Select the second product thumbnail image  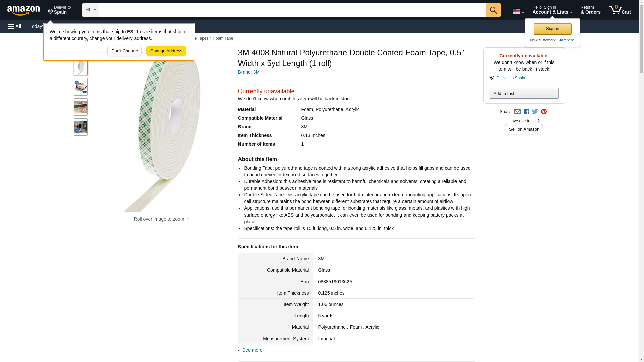81,87
